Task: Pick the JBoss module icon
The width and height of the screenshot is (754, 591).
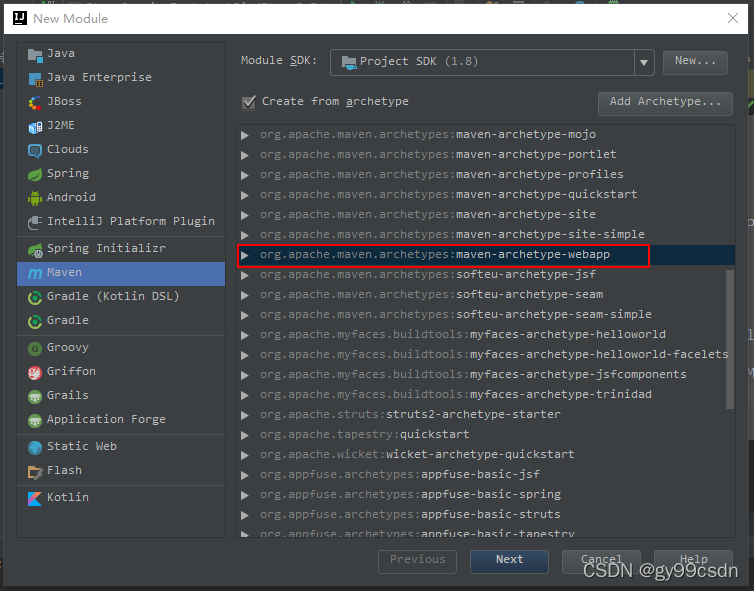Action: pyautogui.click(x=35, y=102)
